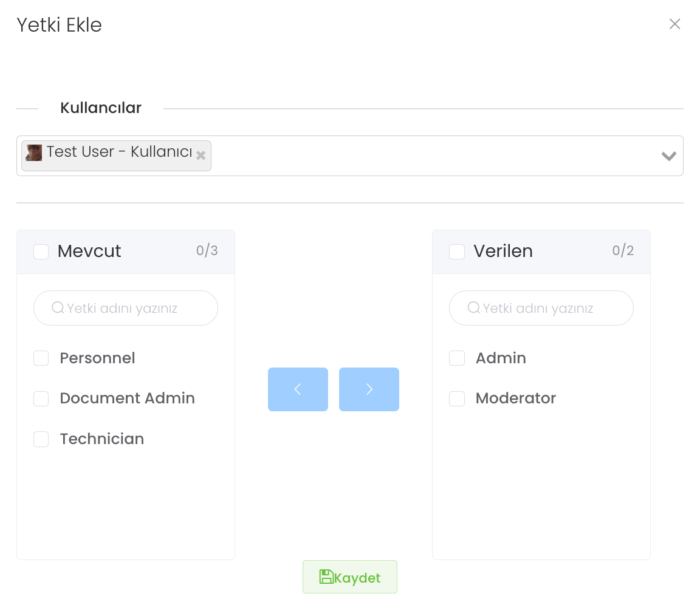Viewport: 700px width, 616px height.
Task: Click the left arrow transfer button
Action: pyautogui.click(x=298, y=389)
